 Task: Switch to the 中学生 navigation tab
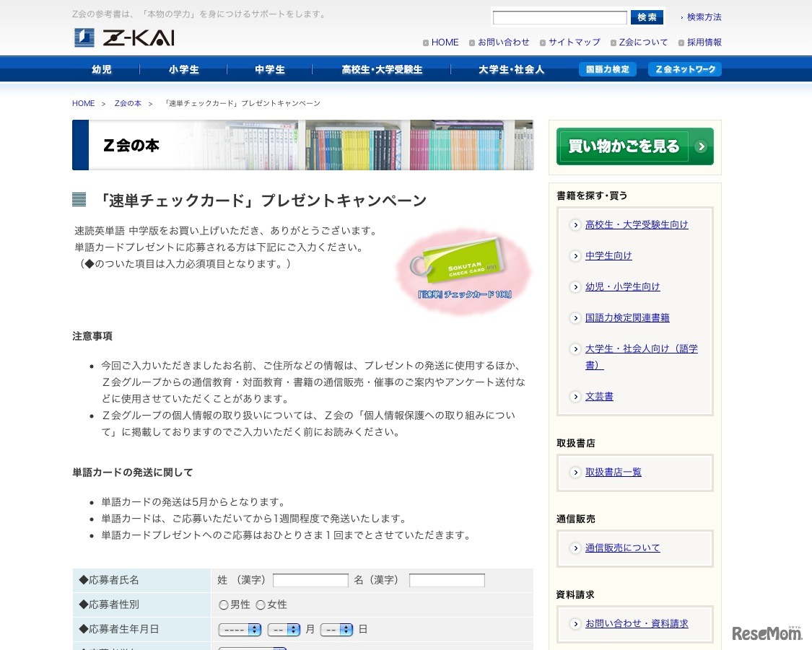[269, 69]
